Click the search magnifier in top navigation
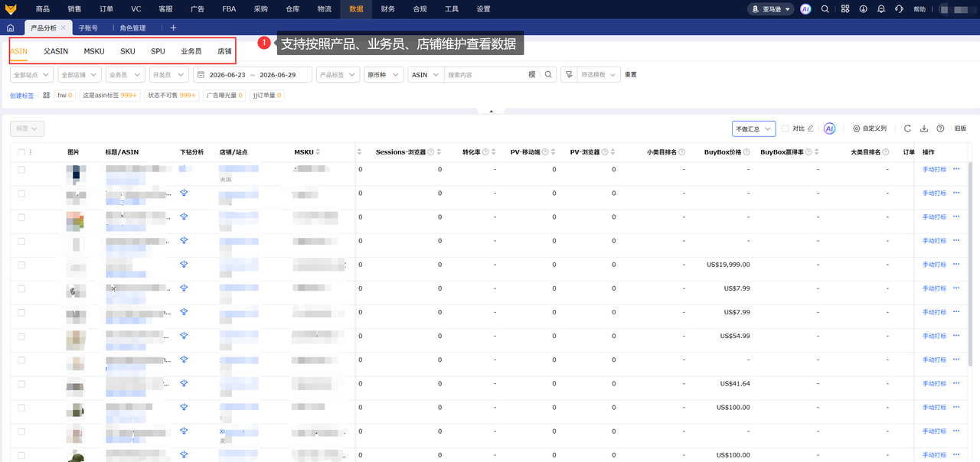The image size is (980, 462). tap(825, 9)
